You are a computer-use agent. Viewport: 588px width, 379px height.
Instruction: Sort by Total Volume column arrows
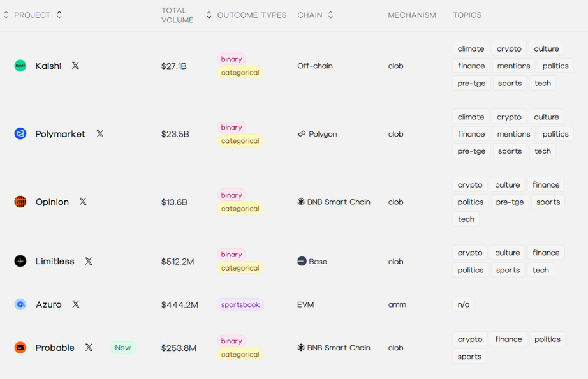click(x=209, y=15)
